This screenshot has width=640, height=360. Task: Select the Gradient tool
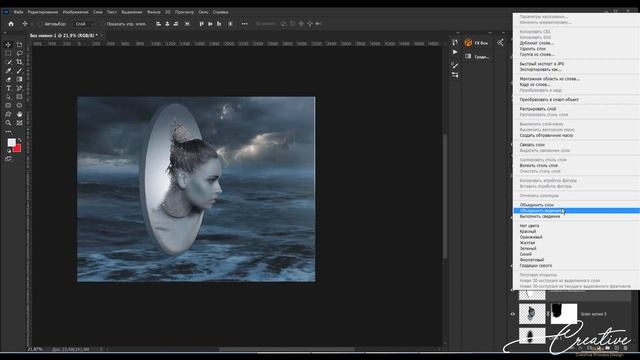coord(19,79)
